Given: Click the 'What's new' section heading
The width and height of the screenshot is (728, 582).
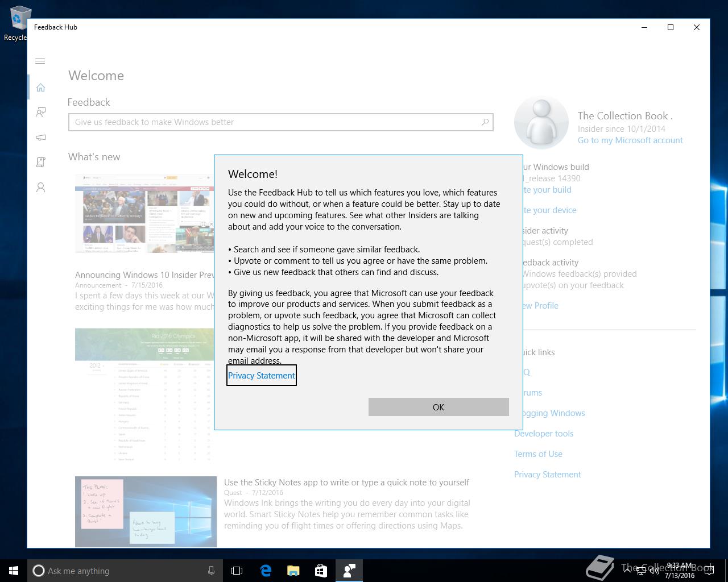Looking at the screenshot, I should [94, 157].
